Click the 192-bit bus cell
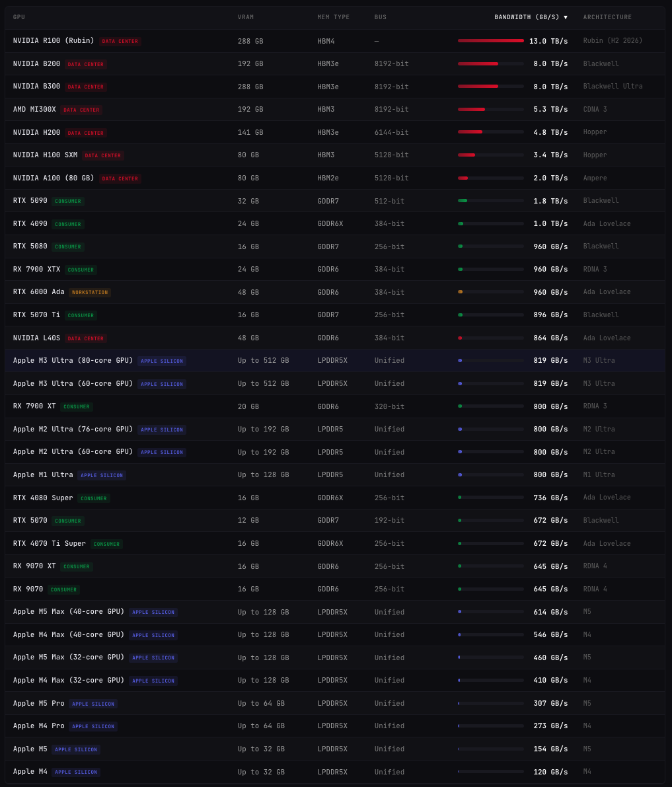 (x=389, y=521)
